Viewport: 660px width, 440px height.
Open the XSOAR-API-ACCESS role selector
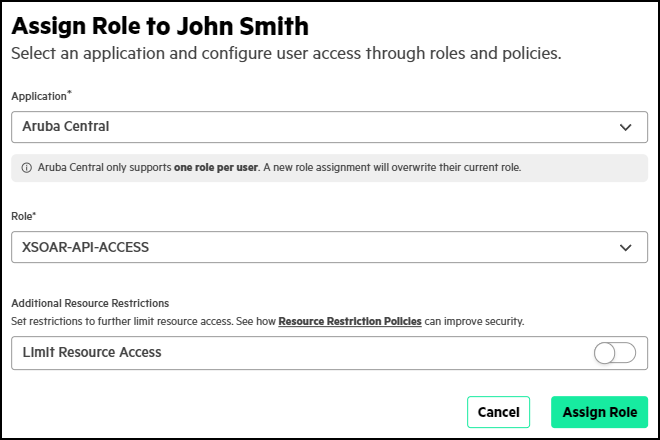click(300, 247)
